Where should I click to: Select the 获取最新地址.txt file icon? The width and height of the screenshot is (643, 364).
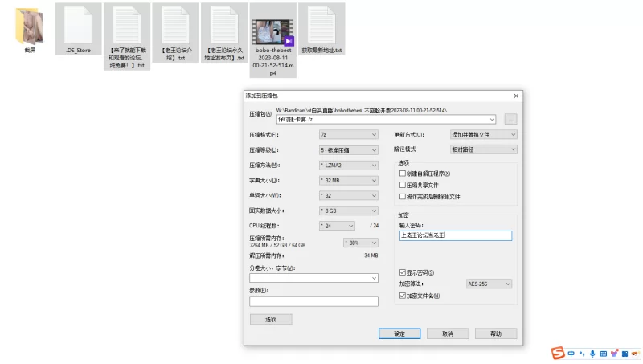321,27
